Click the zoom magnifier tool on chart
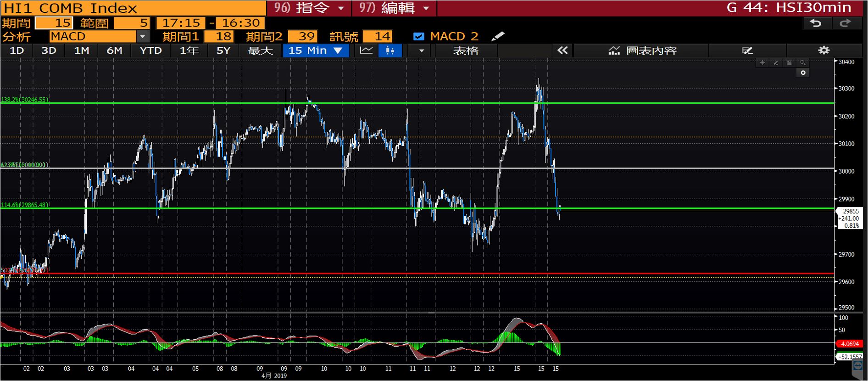 pyautogui.click(x=802, y=63)
